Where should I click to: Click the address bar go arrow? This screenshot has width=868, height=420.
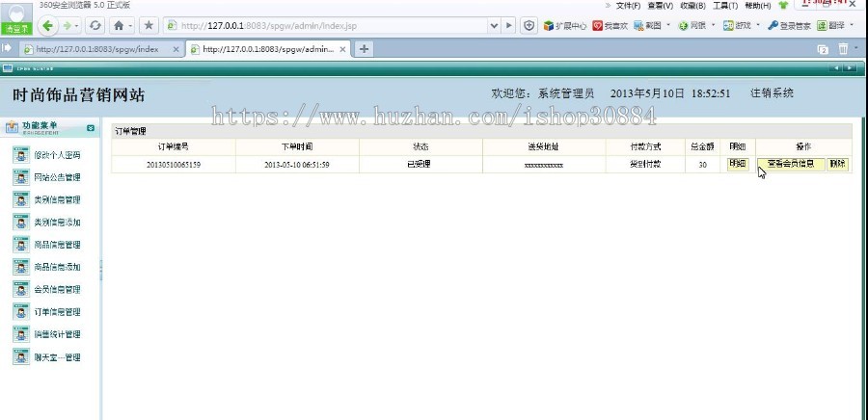(509, 25)
